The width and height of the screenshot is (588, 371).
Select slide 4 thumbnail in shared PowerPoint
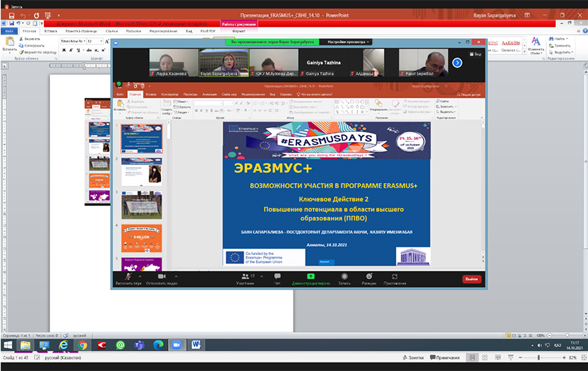(x=141, y=237)
